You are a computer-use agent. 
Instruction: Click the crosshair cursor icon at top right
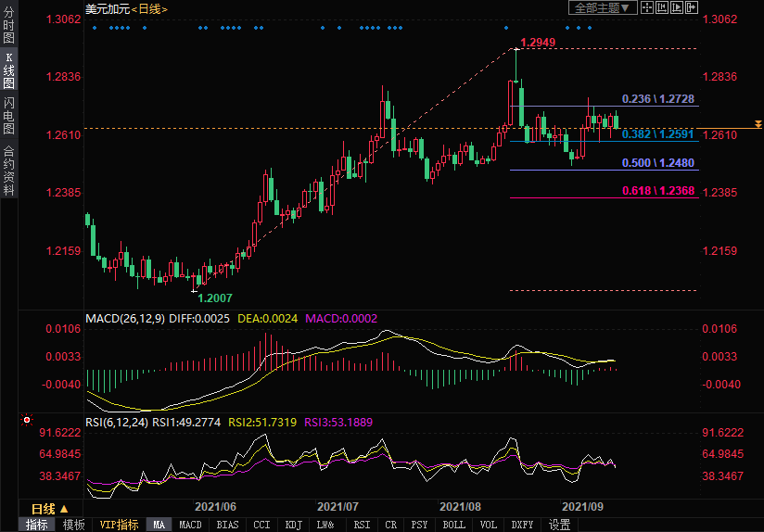646,7
